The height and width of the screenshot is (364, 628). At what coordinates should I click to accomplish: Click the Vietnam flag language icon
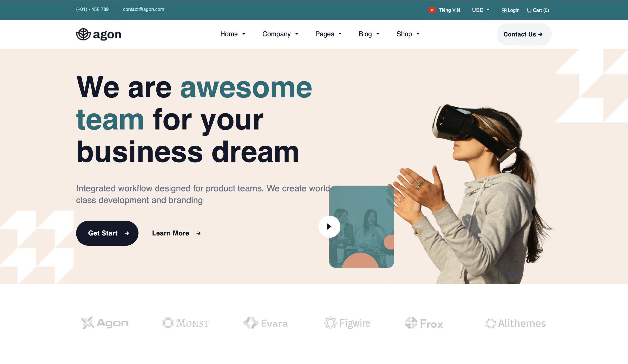click(432, 10)
